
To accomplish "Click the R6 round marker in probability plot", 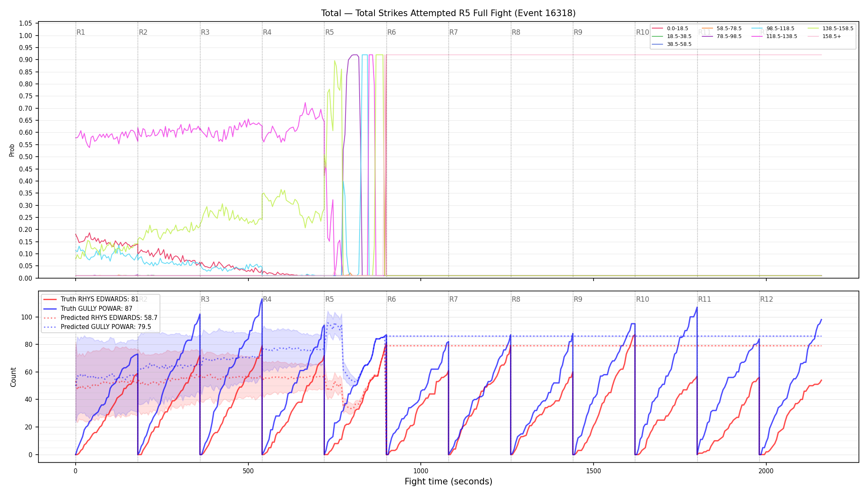I will (x=391, y=32).
